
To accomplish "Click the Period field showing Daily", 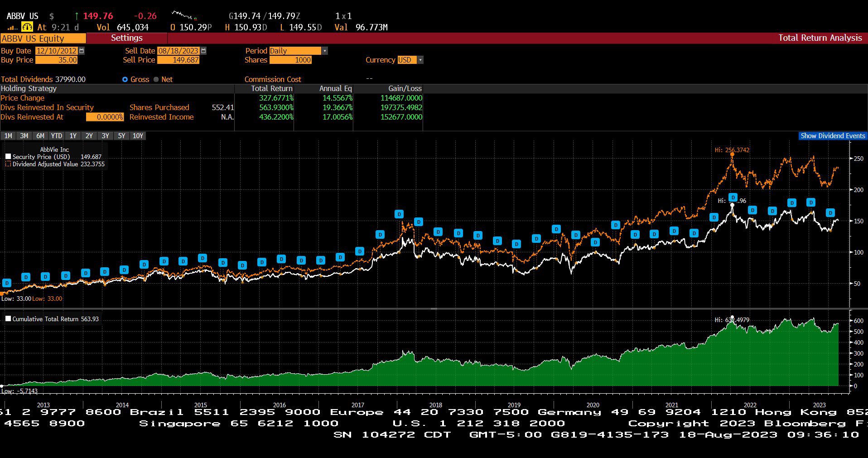I will pyautogui.click(x=295, y=51).
